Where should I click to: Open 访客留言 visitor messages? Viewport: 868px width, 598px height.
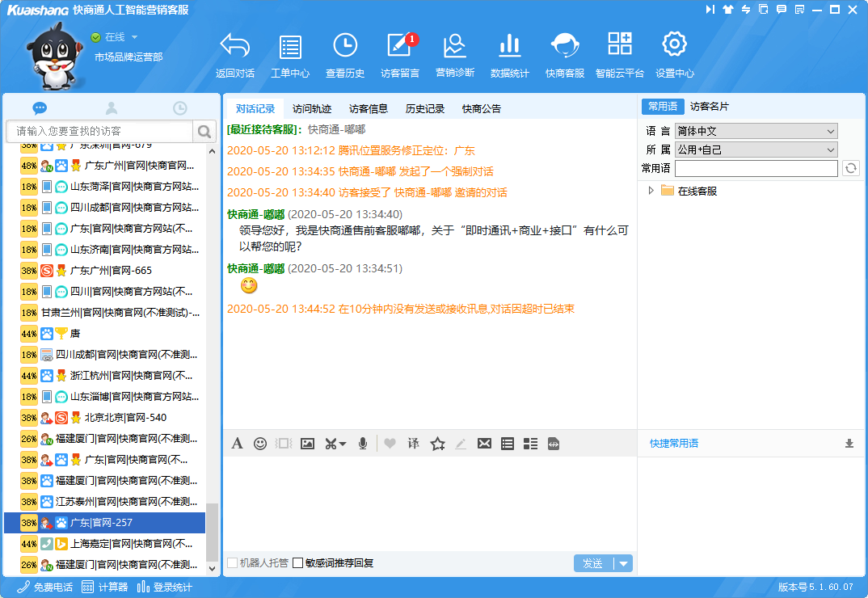click(399, 47)
